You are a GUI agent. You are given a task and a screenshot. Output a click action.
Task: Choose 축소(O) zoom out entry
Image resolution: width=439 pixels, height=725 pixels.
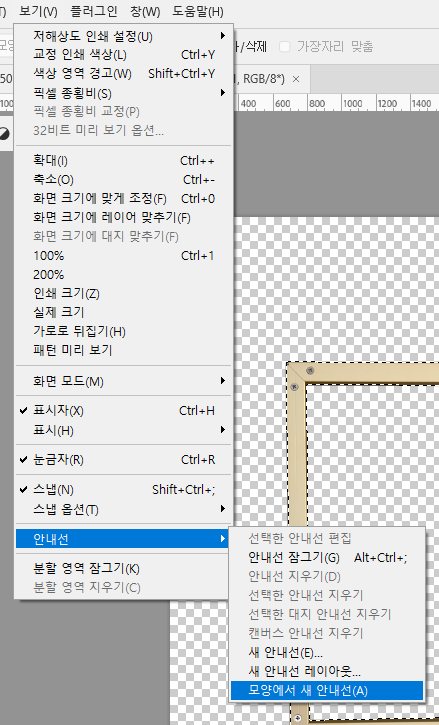124,179
